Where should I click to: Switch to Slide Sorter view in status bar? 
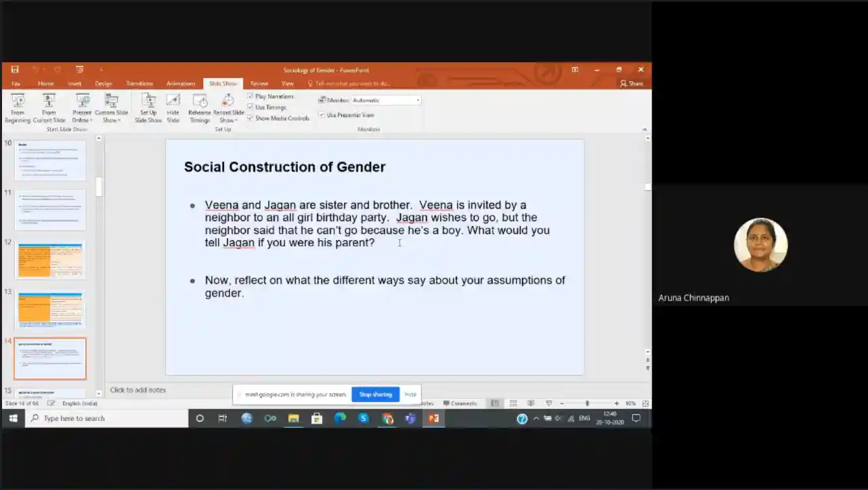tap(513, 403)
